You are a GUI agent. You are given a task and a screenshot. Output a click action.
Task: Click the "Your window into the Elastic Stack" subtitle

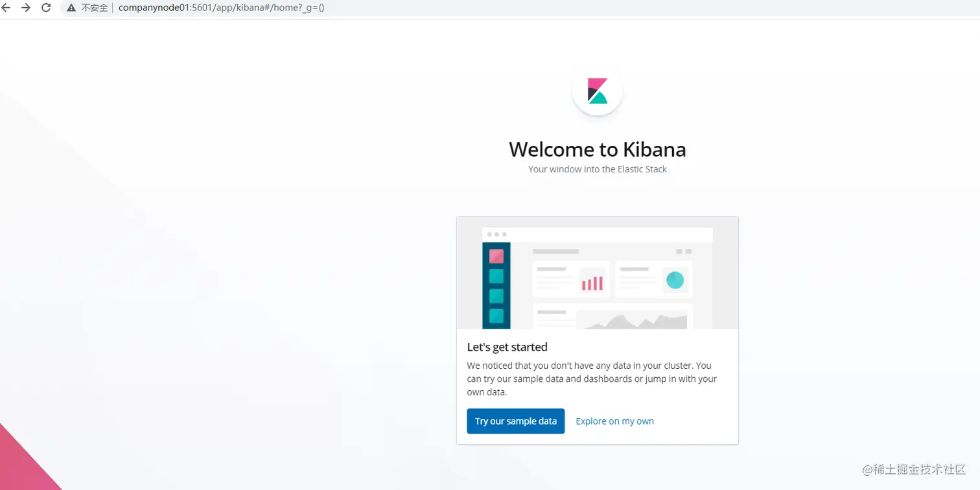[597, 169]
